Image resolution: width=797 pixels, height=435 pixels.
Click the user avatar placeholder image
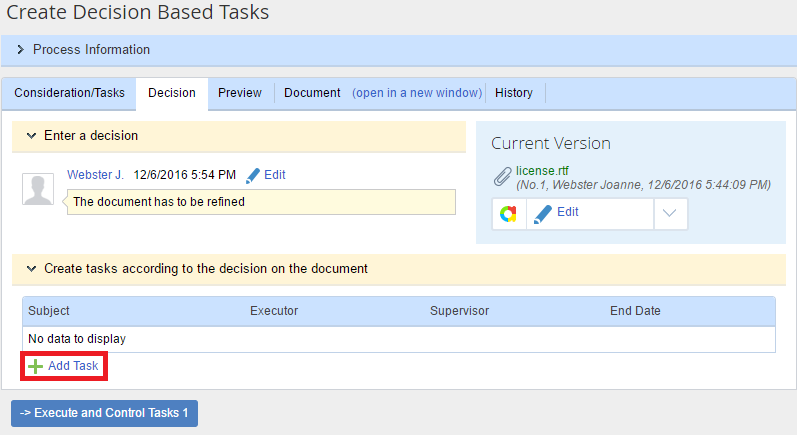coord(38,188)
